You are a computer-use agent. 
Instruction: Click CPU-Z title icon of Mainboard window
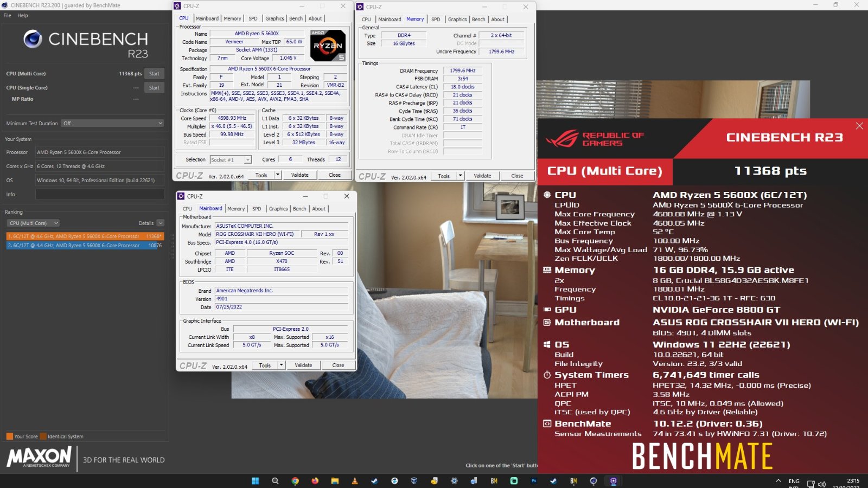pyautogui.click(x=182, y=196)
